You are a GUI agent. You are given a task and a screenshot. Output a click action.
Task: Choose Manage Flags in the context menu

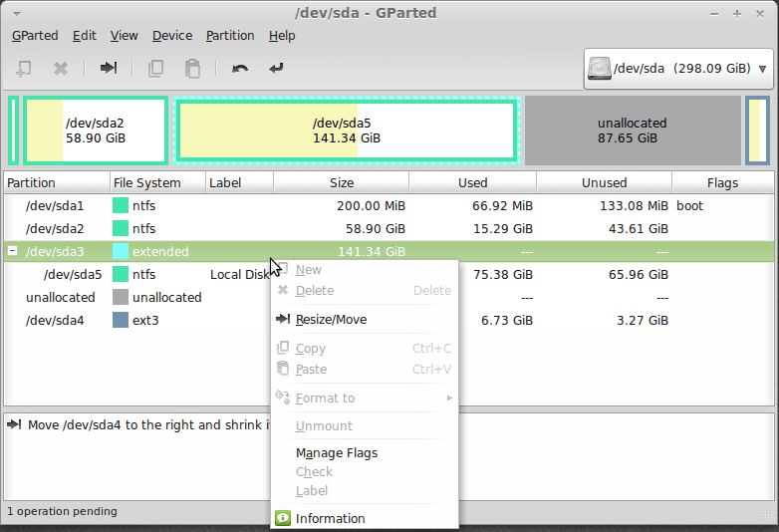pos(365,453)
